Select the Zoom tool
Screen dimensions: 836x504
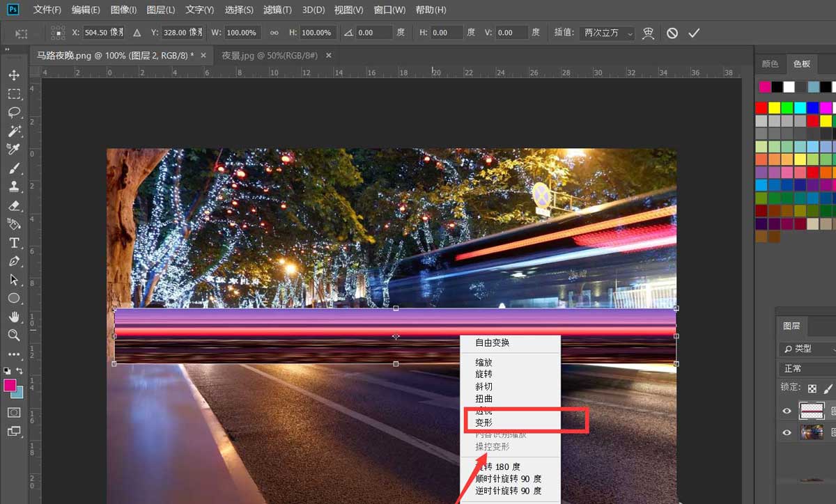pyautogui.click(x=14, y=336)
